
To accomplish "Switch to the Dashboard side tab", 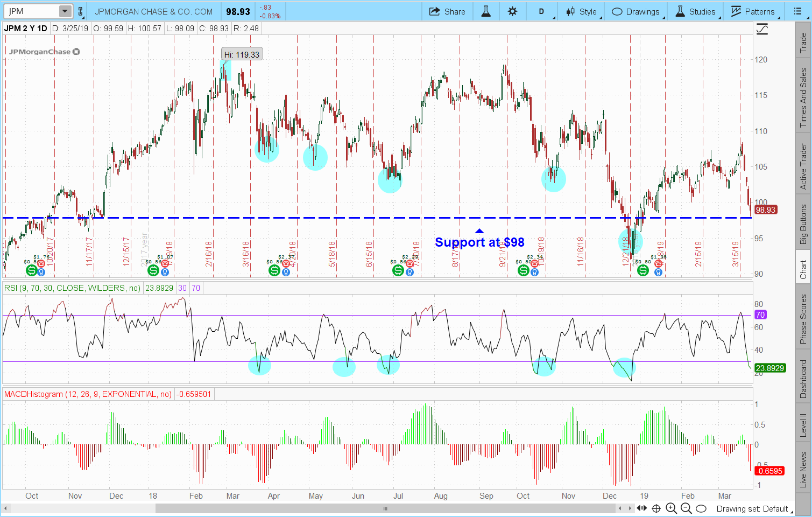I will (x=803, y=379).
